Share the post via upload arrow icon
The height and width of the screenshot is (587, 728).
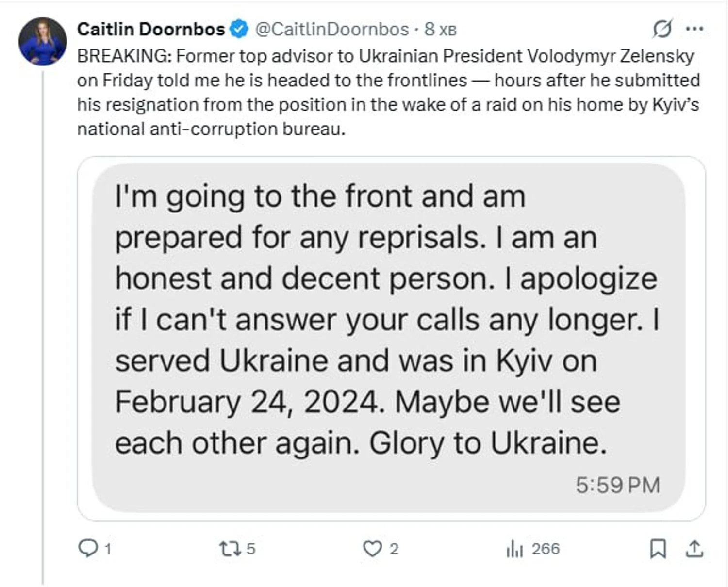(695, 549)
